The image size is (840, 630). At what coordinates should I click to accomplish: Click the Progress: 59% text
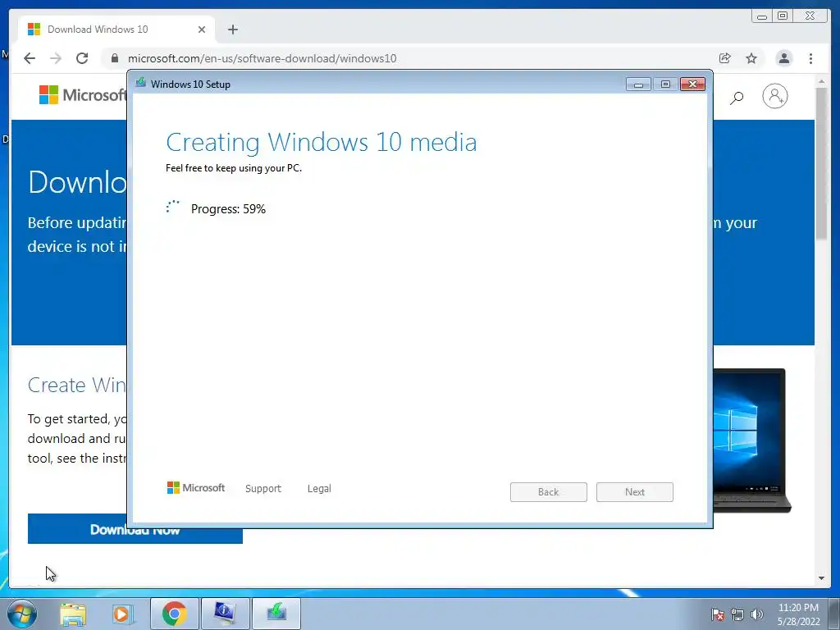(x=228, y=209)
